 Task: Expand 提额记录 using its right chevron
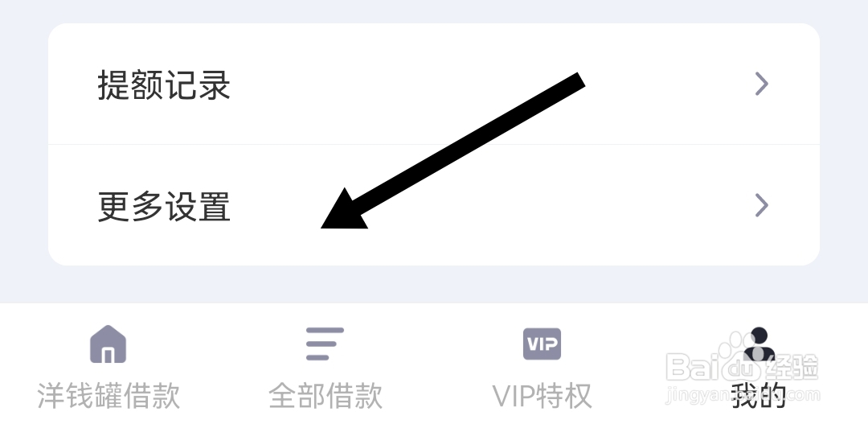click(762, 84)
